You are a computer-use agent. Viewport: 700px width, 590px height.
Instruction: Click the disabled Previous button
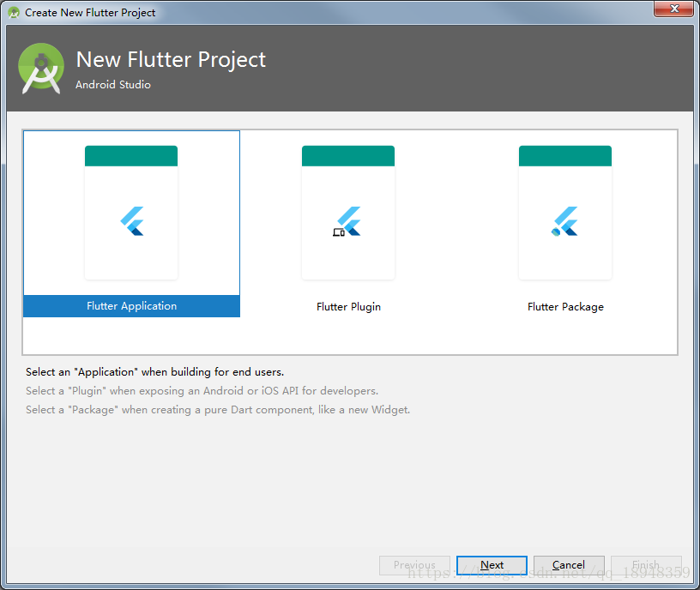414,565
